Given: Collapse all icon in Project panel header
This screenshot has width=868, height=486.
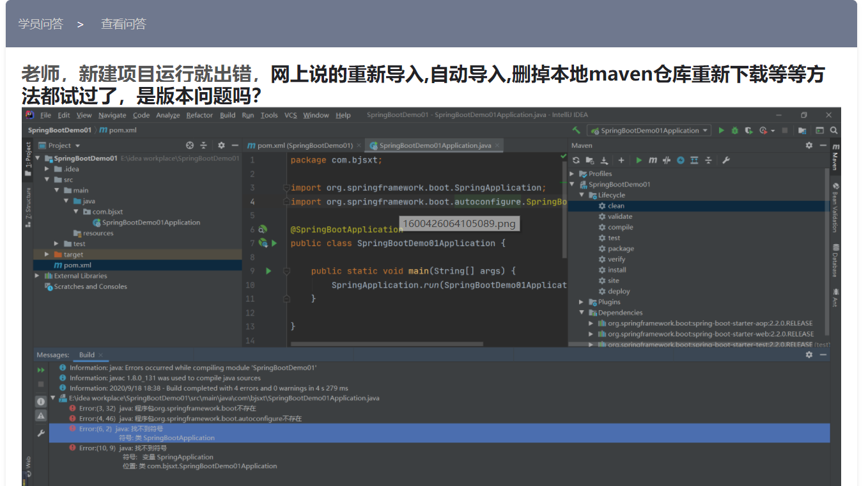Looking at the screenshot, I should coord(204,145).
